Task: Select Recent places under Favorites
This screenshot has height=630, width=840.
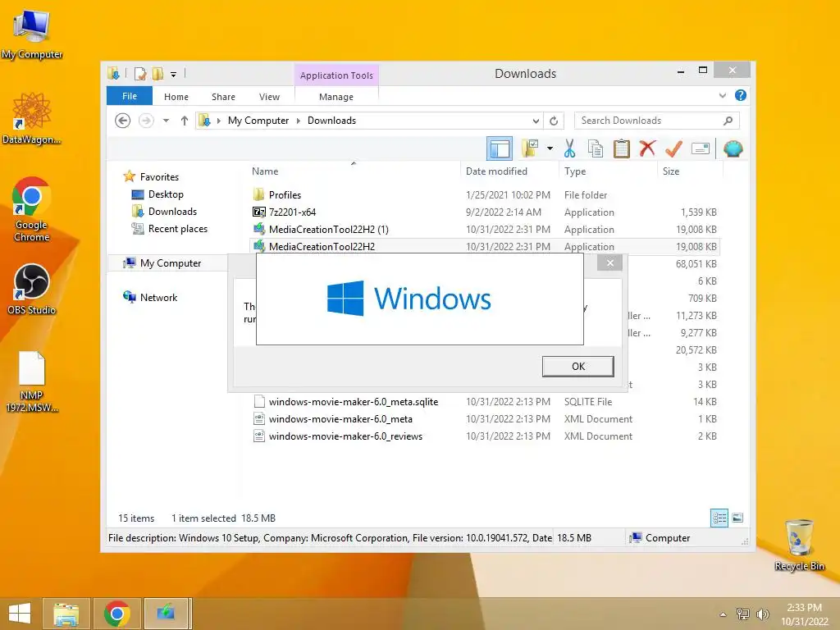Action: click(x=178, y=229)
